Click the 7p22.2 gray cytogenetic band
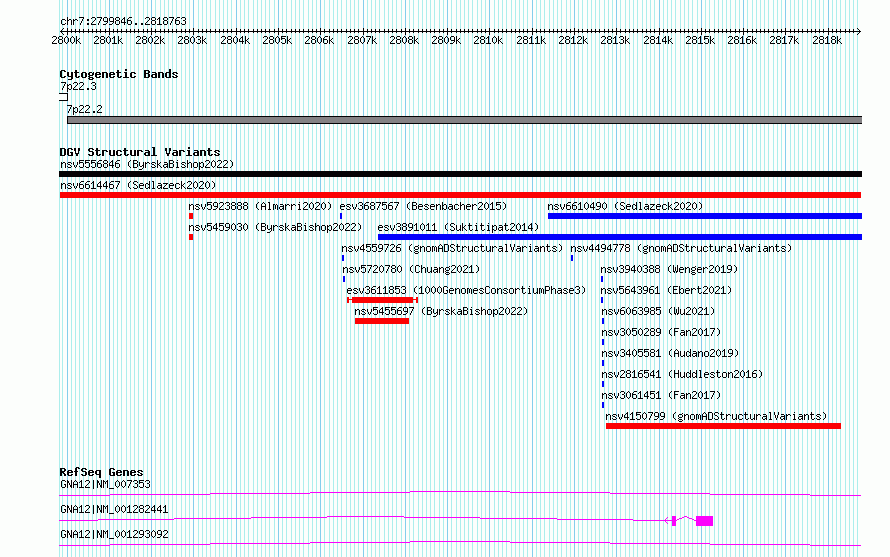Viewport: 890px width, 557px height. [464, 120]
